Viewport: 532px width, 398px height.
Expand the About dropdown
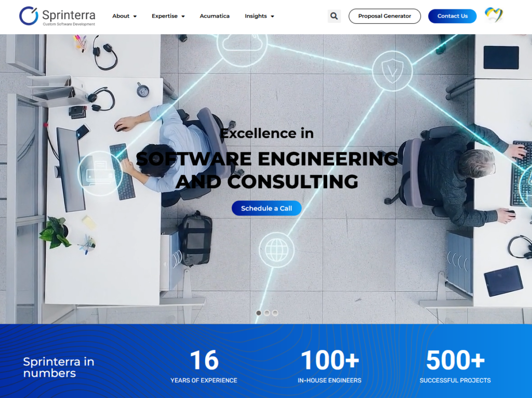pyautogui.click(x=124, y=16)
